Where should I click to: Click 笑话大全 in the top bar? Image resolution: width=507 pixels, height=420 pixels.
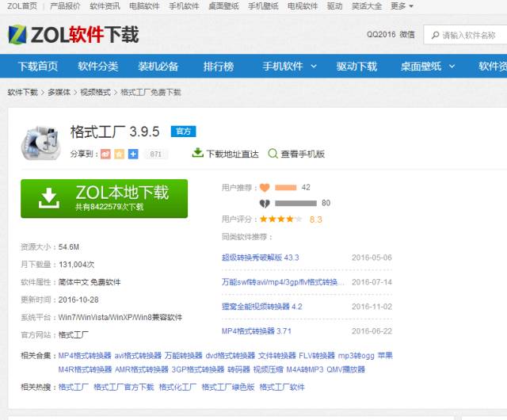367,6
